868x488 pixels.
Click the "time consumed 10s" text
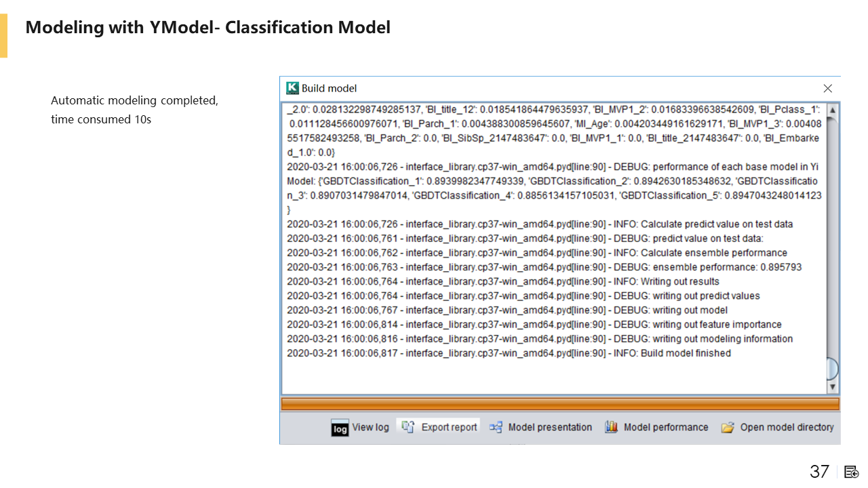(x=101, y=120)
